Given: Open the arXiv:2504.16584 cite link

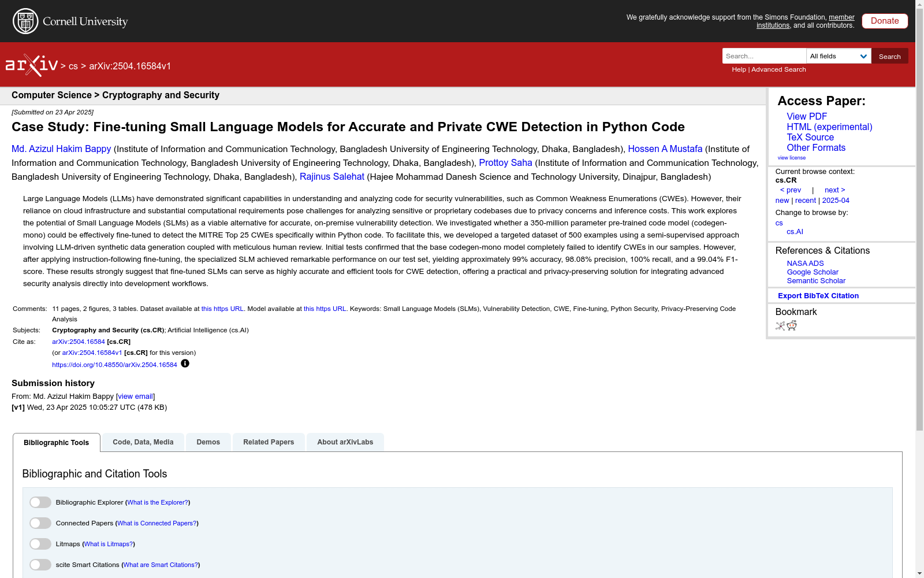Looking at the screenshot, I should pyautogui.click(x=79, y=342).
